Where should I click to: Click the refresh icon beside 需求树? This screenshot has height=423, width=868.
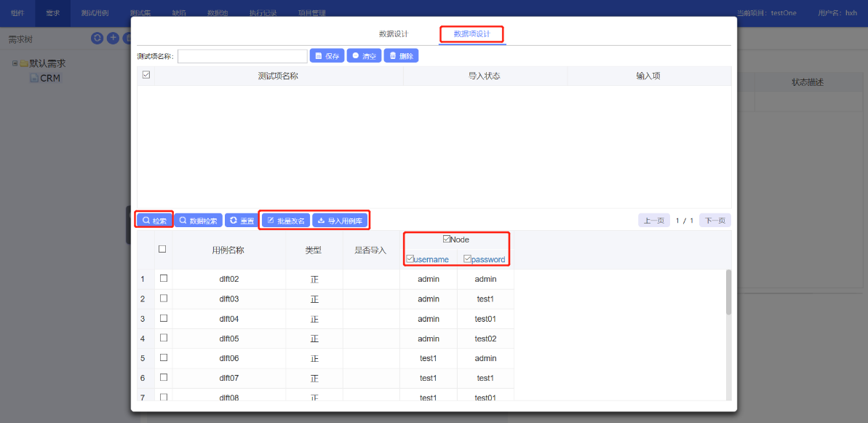[x=97, y=39]
